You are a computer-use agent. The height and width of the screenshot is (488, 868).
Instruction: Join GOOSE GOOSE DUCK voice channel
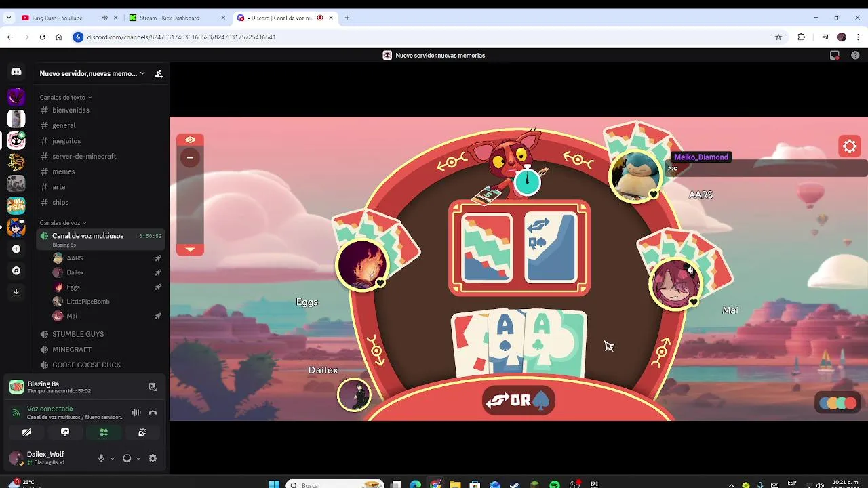pyautogui.click(x=100, y=365)
